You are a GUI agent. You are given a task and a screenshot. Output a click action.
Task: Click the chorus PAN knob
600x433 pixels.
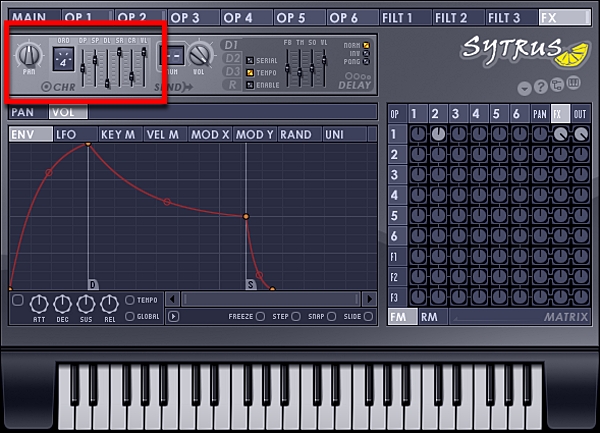pyautogui.click(x=29, y=55)
